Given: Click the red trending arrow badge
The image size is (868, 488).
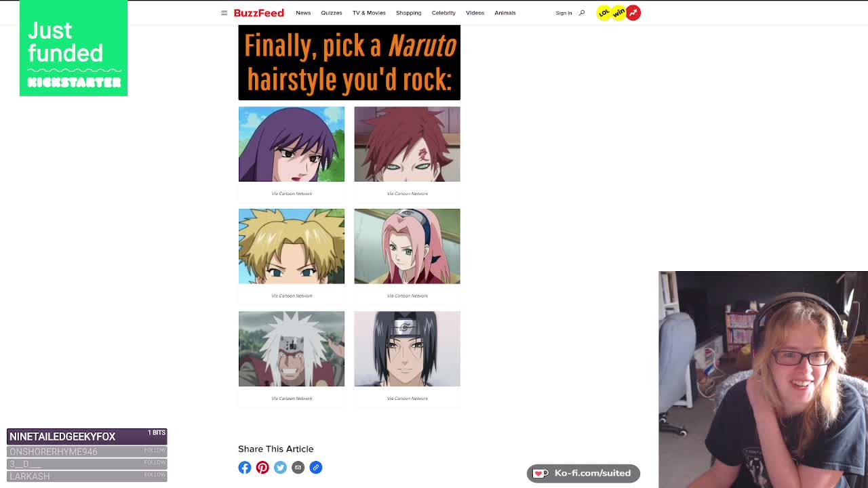Looking at the screenshot, I should point(633,13).
